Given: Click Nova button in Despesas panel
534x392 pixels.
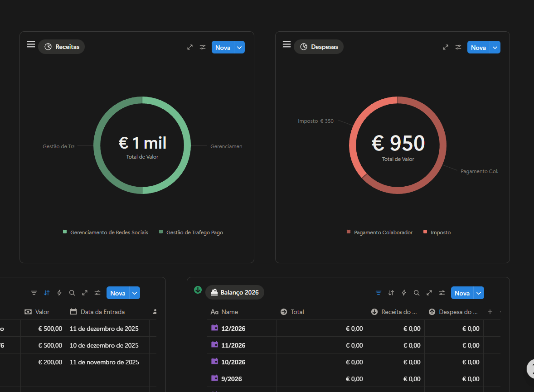Looking at the screenshot, I should 478,48.
